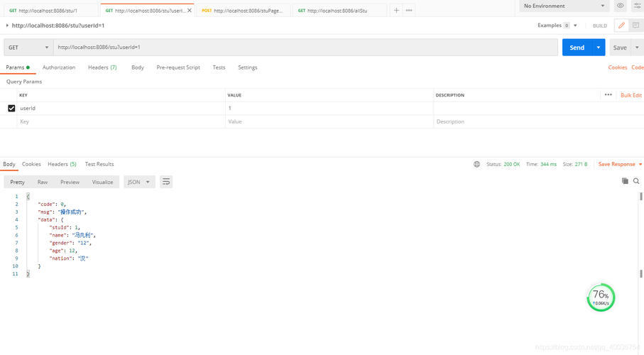Open the Examples dropdown
This screenshot has width=644, height=355.
(557, 26)
